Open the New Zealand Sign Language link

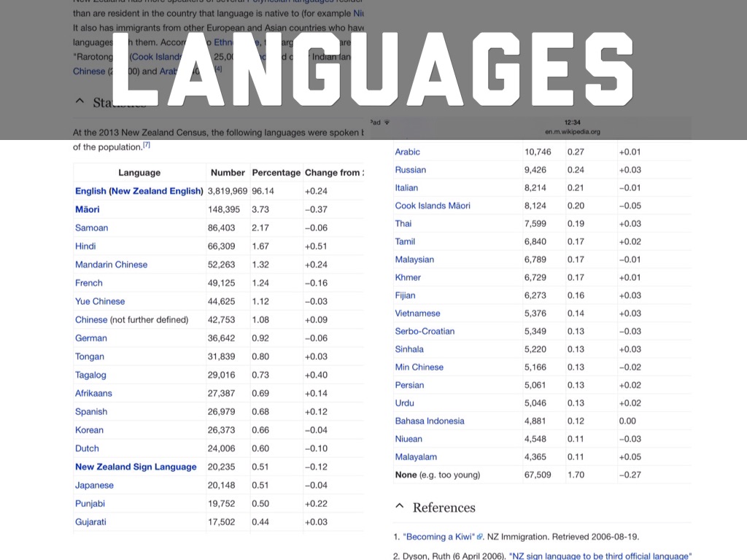(x=136, y=467)
